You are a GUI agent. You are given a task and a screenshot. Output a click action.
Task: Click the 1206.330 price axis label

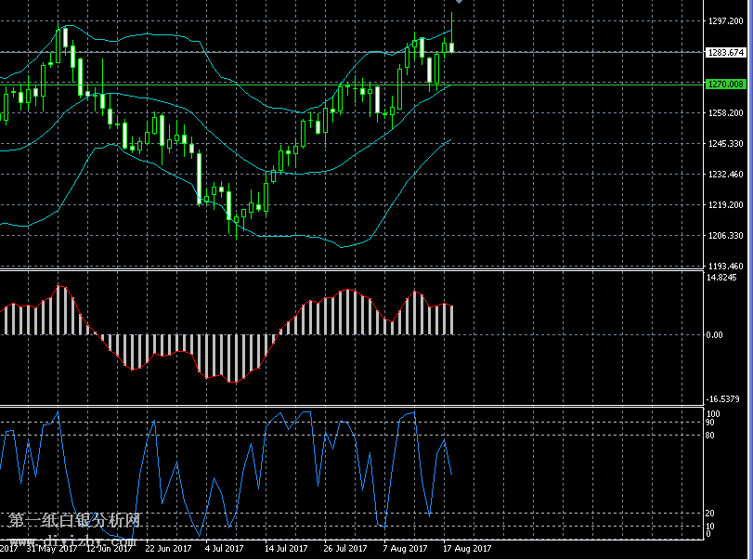coord(726,236)
